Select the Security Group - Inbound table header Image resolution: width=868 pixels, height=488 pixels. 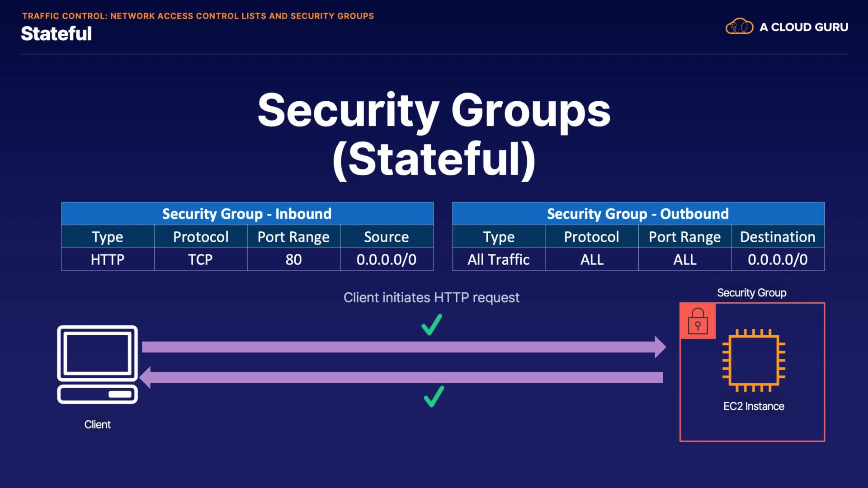pos(247,214)
